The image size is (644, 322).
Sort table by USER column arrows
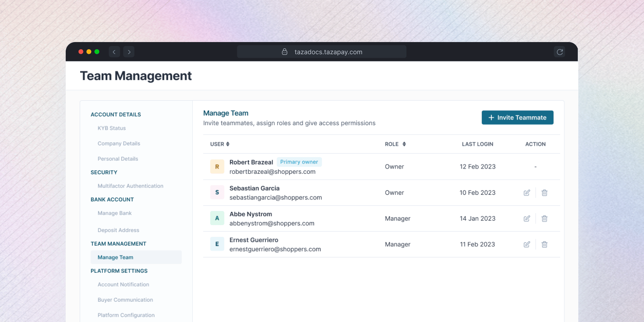tap(228, 144)
